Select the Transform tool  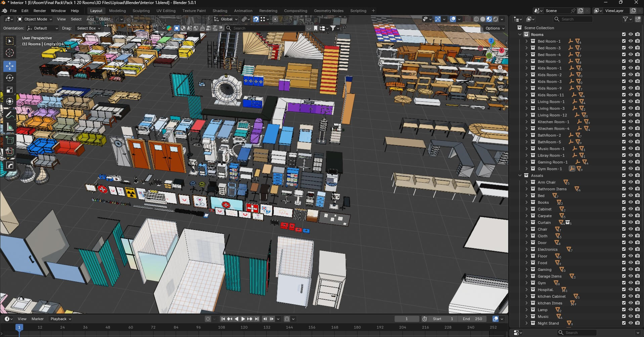coord(10,101)
